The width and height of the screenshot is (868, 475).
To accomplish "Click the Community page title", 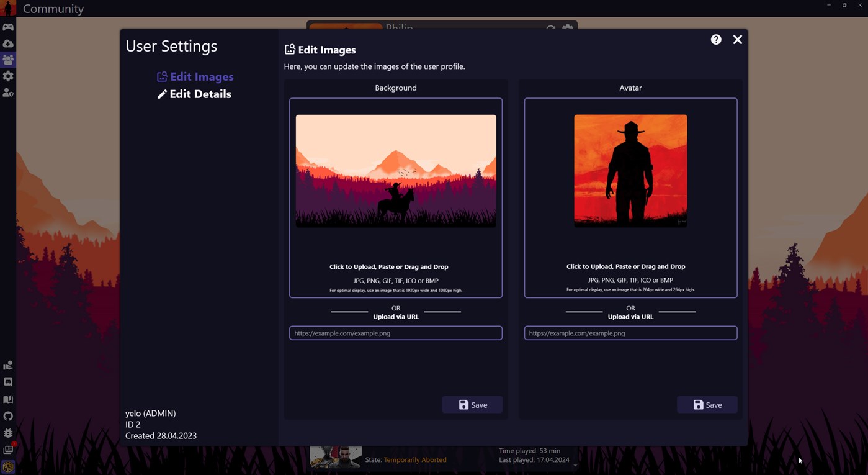I will pyautogui.click(x=53, y=9).
